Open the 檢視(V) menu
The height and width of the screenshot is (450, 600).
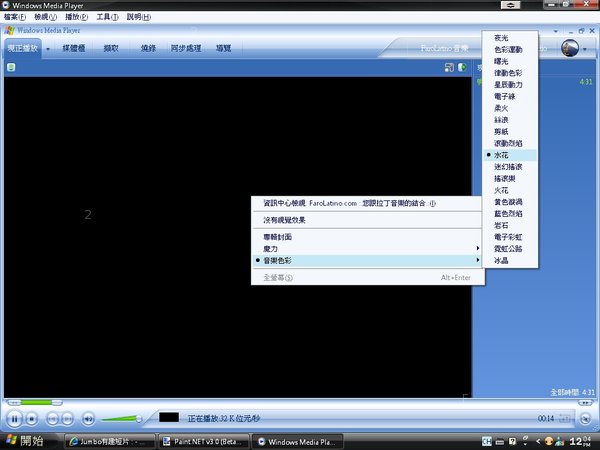(45, 17)
